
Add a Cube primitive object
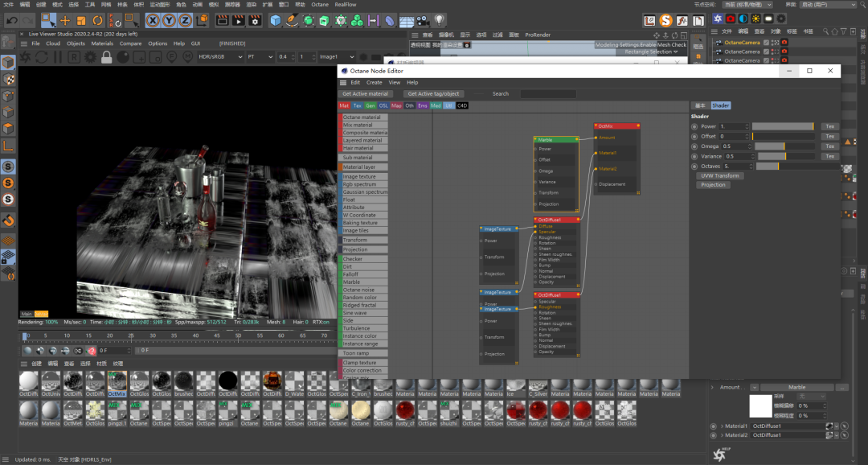click(276, 20)
